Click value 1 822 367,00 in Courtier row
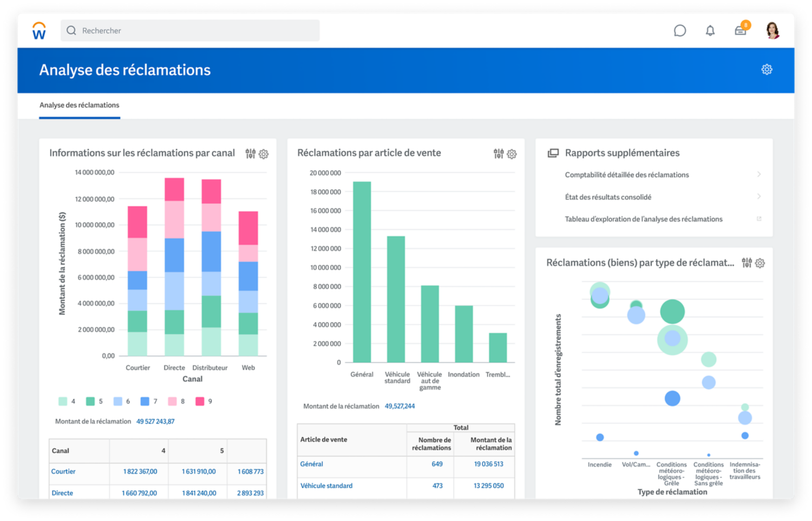This screenshot has height=521, width=812. [140, 471]
